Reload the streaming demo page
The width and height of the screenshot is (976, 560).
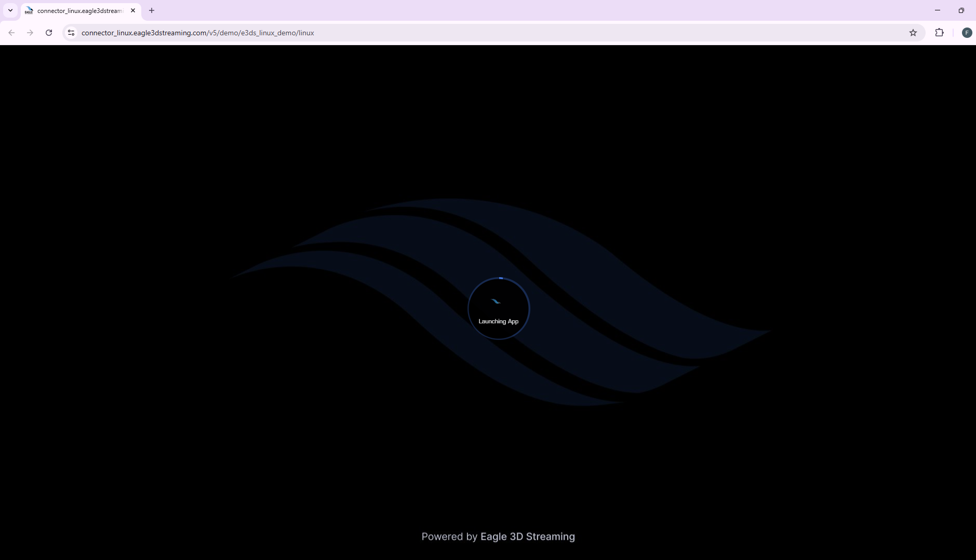tap(49, 32)
